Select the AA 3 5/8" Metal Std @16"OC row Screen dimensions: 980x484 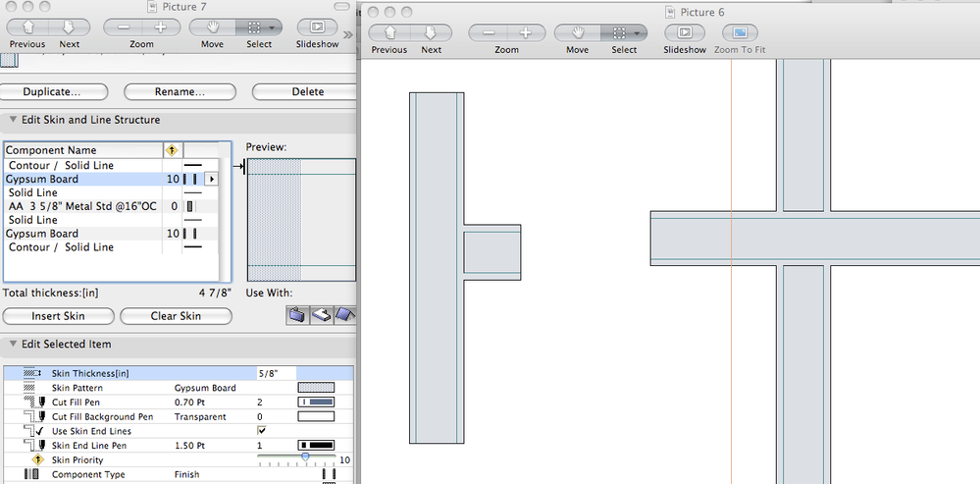pos(111,206)
